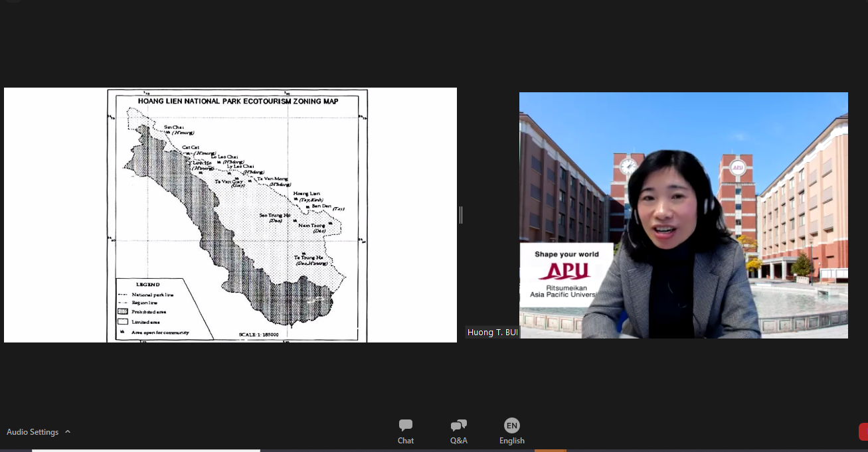
Task: Open the Q&A window
Action: pyautogui.click(x=458, y=431)
